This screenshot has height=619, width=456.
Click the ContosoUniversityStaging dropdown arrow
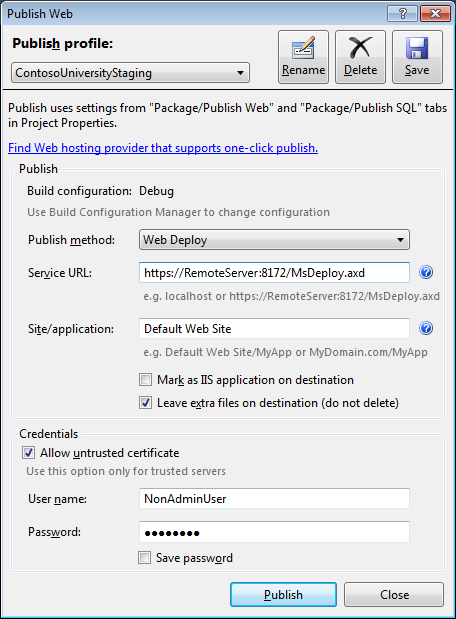(x=240, y=73)
